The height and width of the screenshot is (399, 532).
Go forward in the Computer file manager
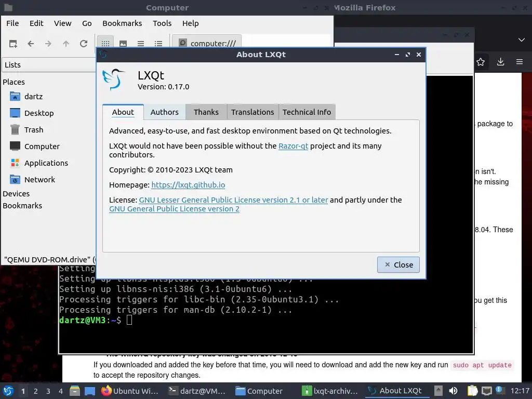[48, 44]
